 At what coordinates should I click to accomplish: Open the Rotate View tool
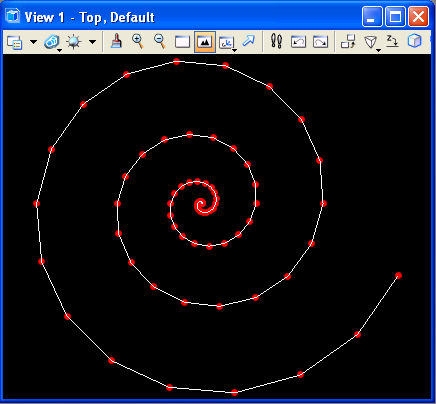pos(227,43)
